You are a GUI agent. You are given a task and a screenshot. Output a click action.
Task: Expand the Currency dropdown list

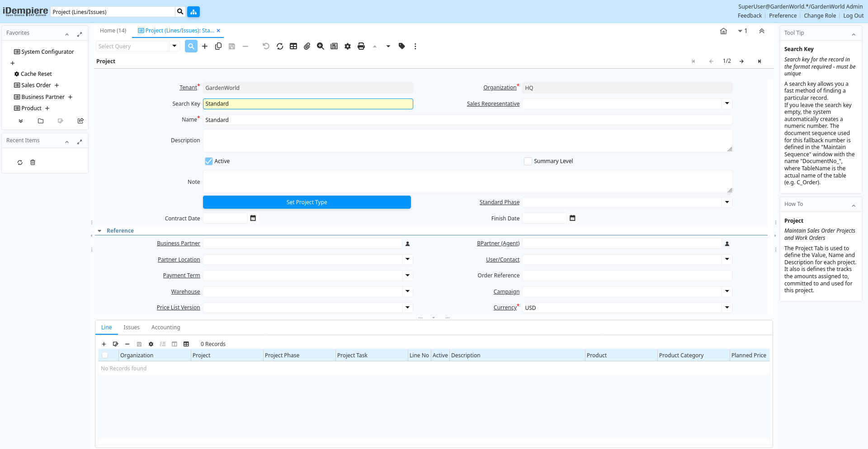point(727,308)
